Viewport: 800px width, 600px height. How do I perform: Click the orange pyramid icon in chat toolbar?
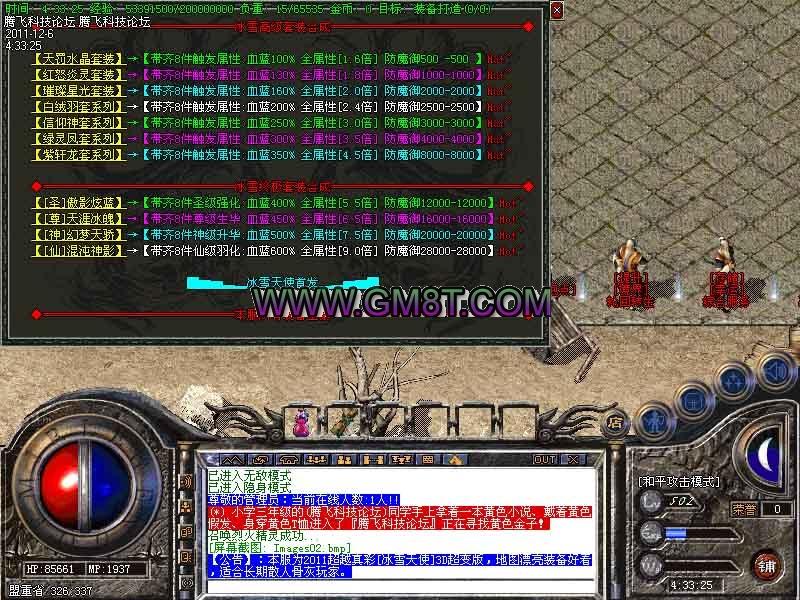click(x=456, y=460)
